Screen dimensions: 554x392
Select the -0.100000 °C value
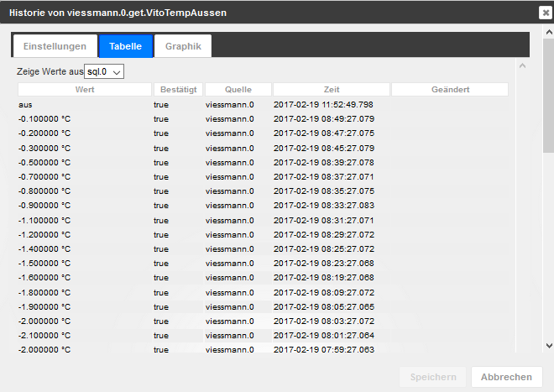(x=44, y=118)
